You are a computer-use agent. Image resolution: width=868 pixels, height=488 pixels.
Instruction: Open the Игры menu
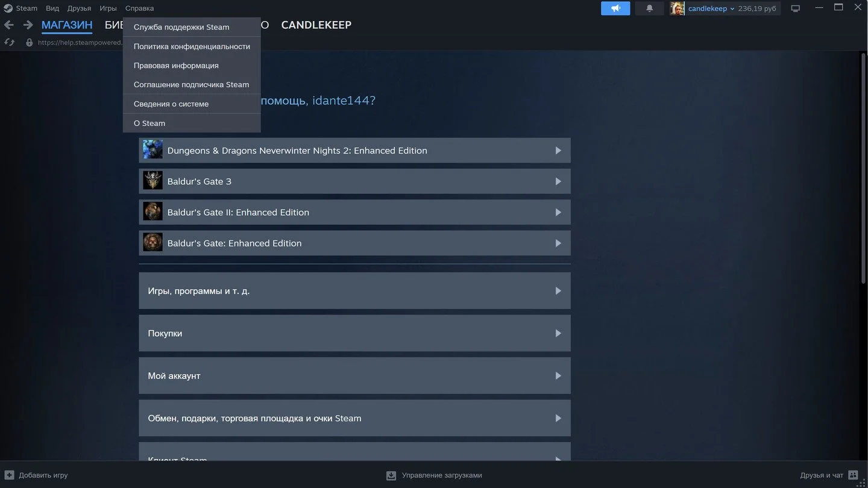[x=108, y=8]
